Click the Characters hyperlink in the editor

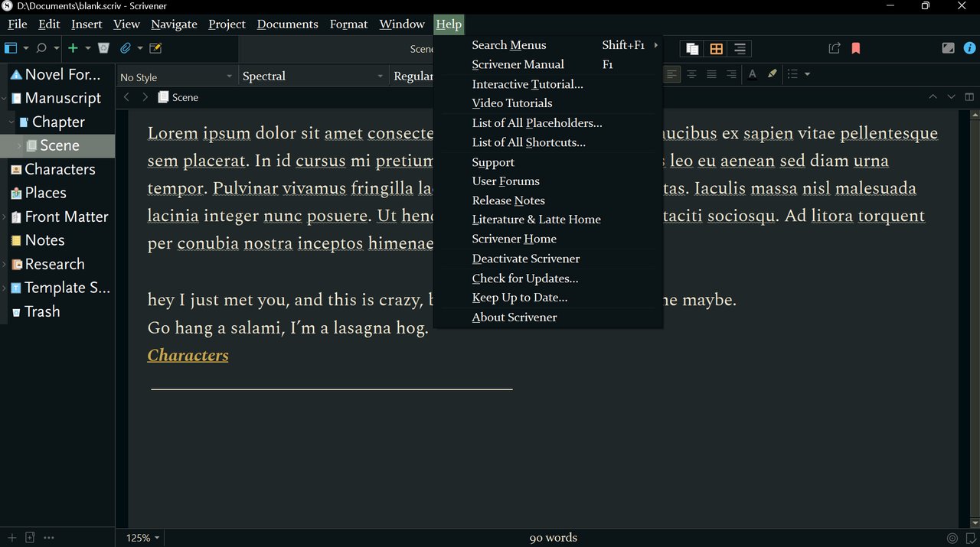(188, 355)
